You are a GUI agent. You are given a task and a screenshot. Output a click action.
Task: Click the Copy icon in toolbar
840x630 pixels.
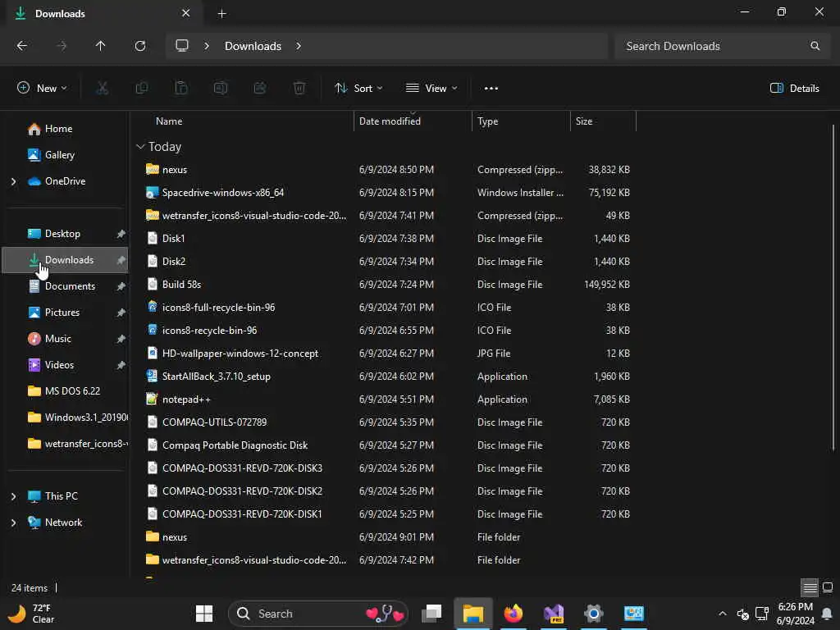(141, 89)
